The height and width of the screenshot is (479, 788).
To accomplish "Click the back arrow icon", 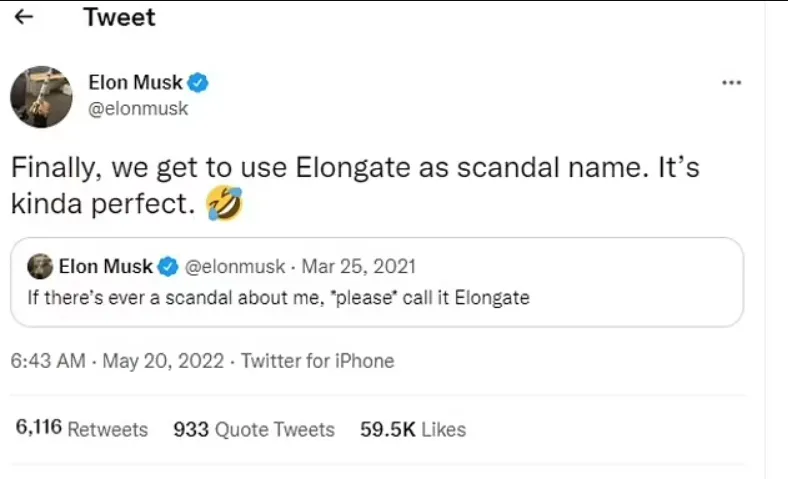I will click(x=27, y=17).
